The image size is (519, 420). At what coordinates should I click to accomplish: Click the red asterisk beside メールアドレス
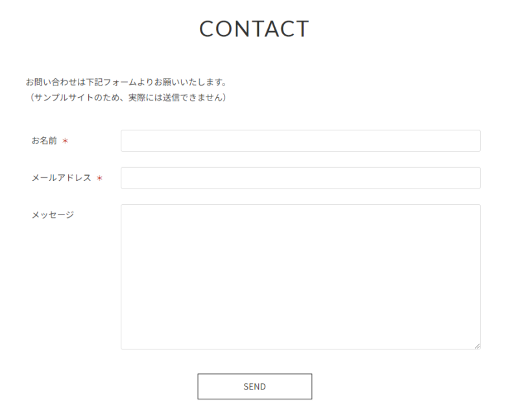(x=99, y=178)
